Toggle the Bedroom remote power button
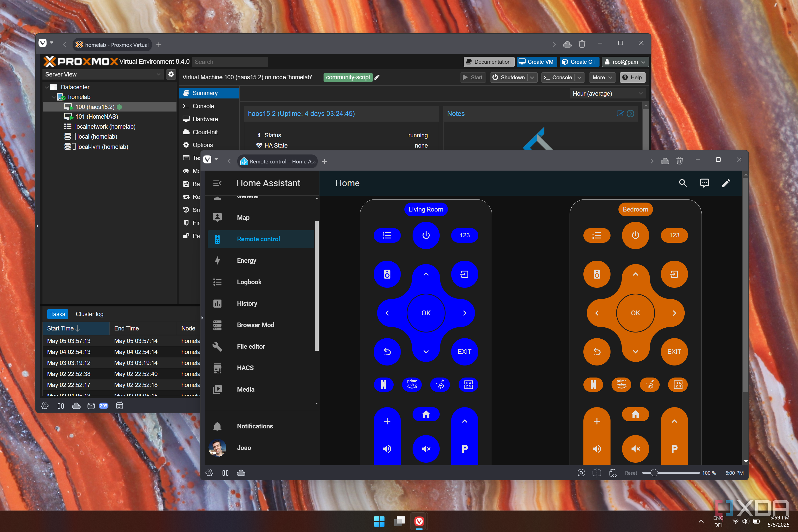 (635, 236)
